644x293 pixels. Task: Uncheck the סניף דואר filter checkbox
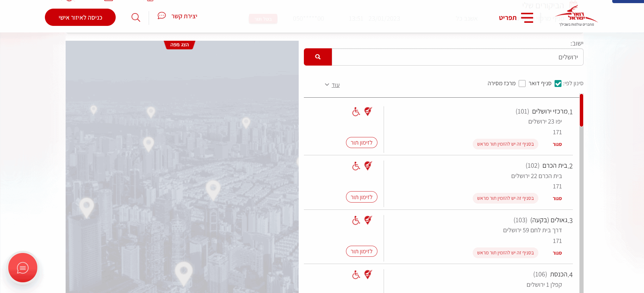pos(558,84)
